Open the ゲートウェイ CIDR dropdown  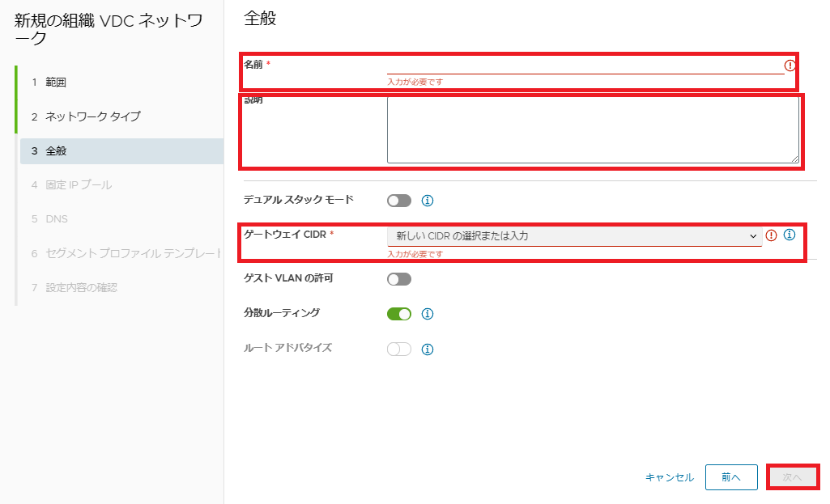(x=574, y=236)
